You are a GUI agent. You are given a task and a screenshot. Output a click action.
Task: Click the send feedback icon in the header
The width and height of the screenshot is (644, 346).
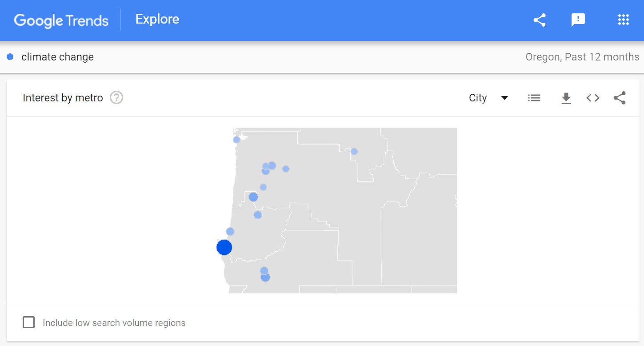tap(578, 20)
